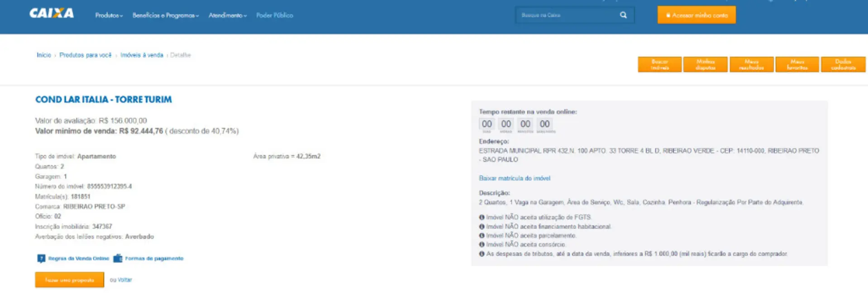Go to Meus favoritos tab
868x294 pixels.
pyautogui.click(x=797, y=65)
